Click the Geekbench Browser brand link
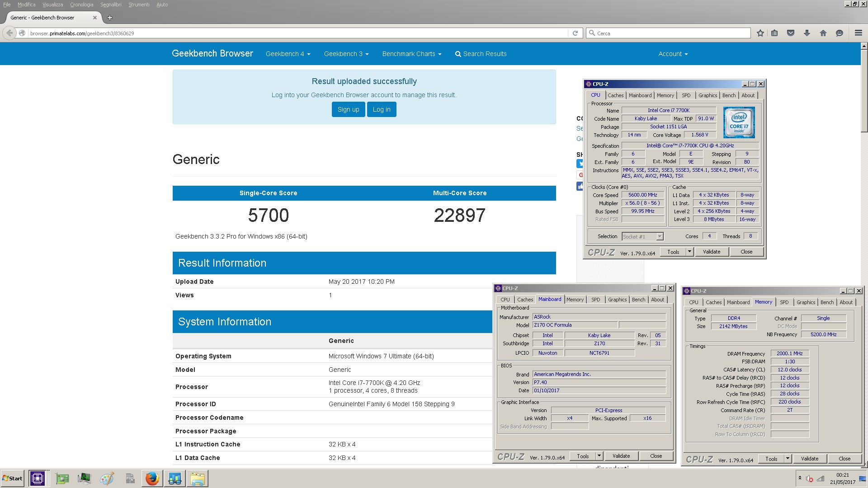This screenshot has height=488, width=868. 212,53
